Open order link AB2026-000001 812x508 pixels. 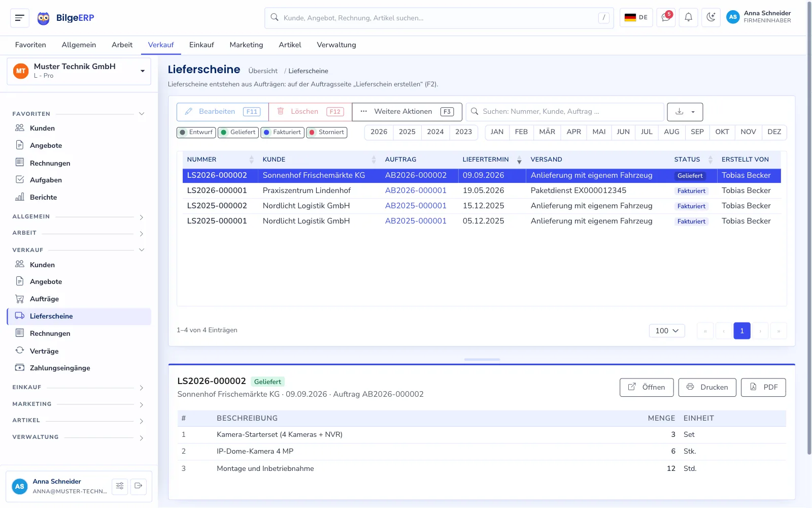(416, 190)
